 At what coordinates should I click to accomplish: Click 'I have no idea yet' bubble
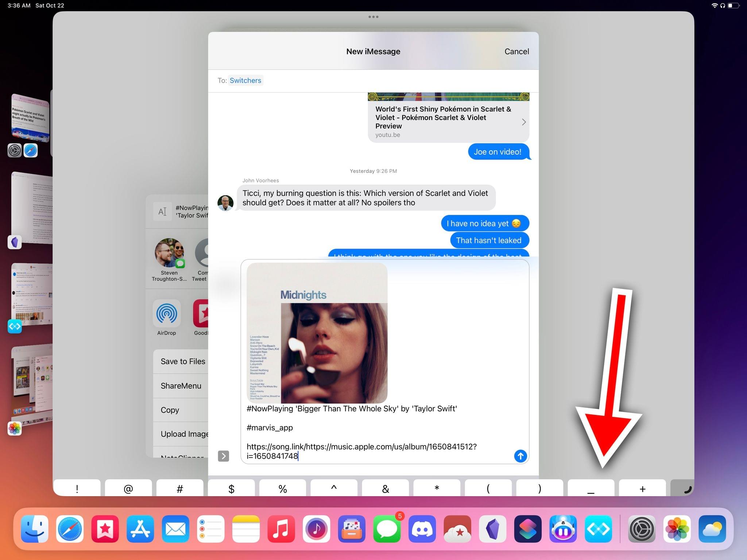coord(485,223)
